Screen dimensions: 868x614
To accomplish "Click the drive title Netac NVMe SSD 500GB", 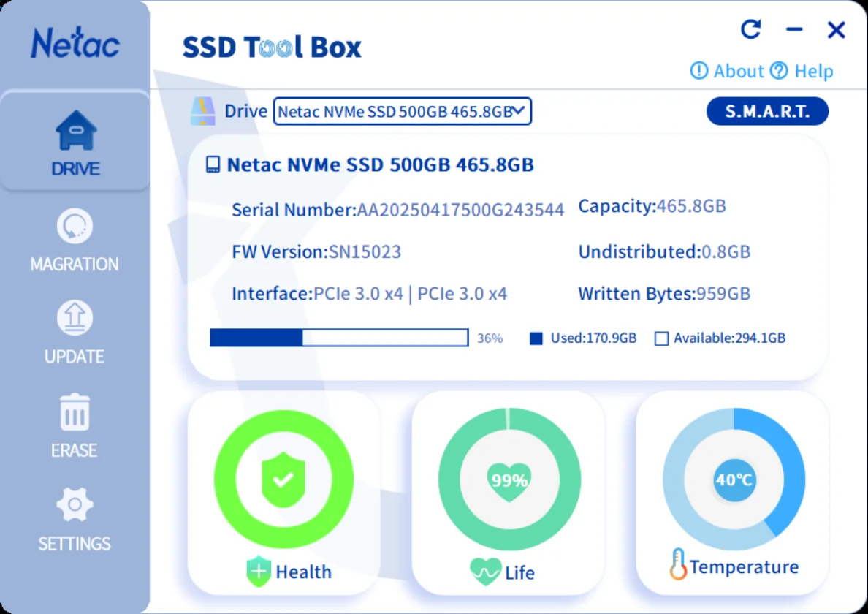I will [x=381, y=164].
